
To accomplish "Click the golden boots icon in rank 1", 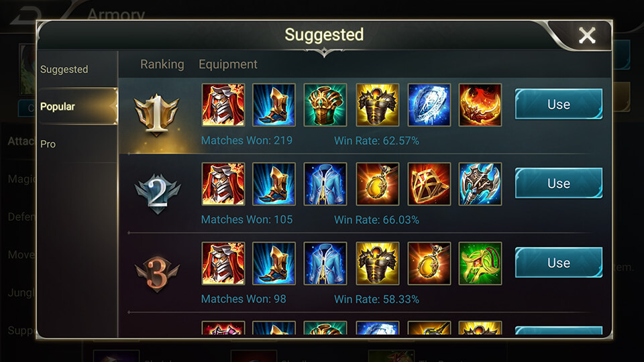I will click(274, 105).
